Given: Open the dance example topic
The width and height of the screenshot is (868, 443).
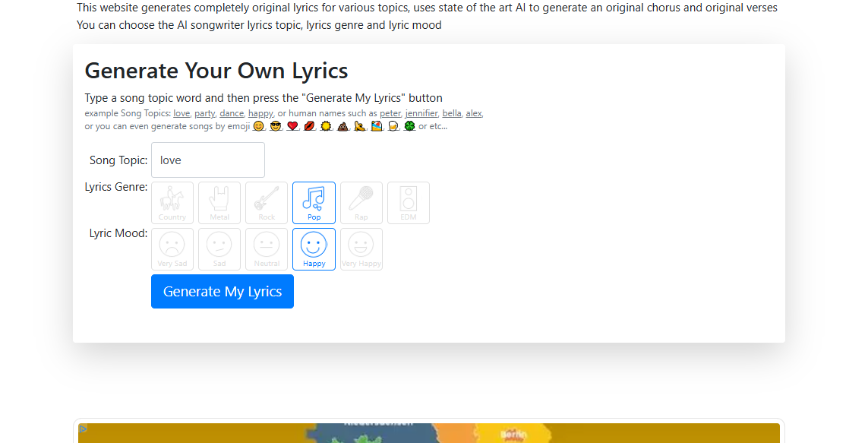Looking at the screenshot, I should click(x=232, y=112).
